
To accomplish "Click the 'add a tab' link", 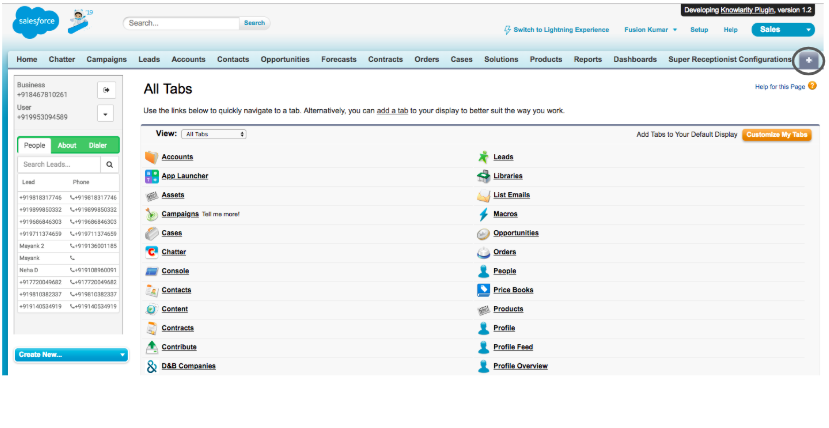I will (392, 111).
